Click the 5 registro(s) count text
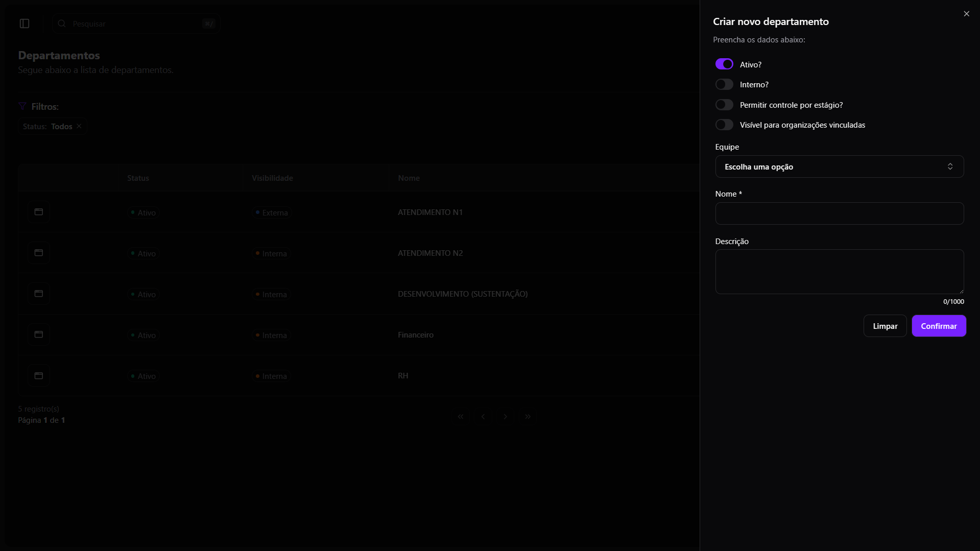Image resolution: width=980 pixels, height=551 pixels. [38, 409]
